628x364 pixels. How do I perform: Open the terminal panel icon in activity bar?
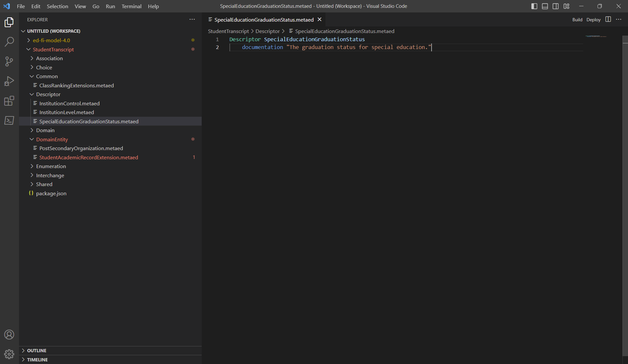point(9,120)
